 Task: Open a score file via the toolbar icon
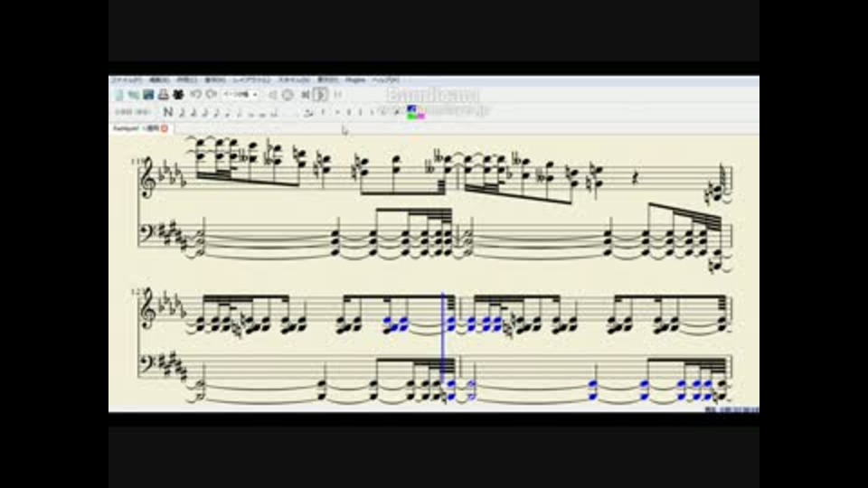134,95
